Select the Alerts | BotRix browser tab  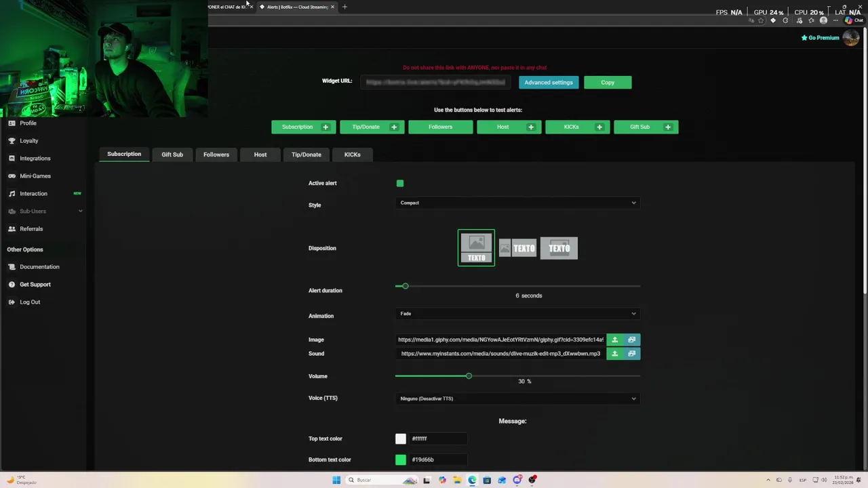296,7
